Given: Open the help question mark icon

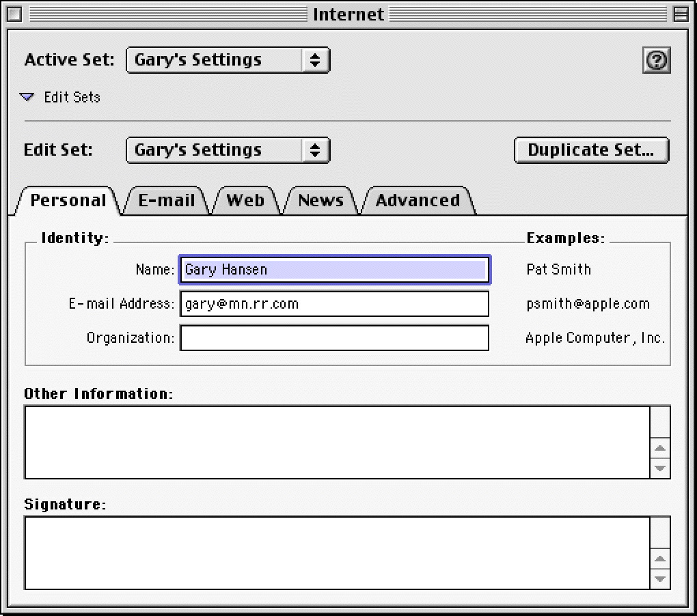Looking at the screenshot, I should [x=657, y=60].
